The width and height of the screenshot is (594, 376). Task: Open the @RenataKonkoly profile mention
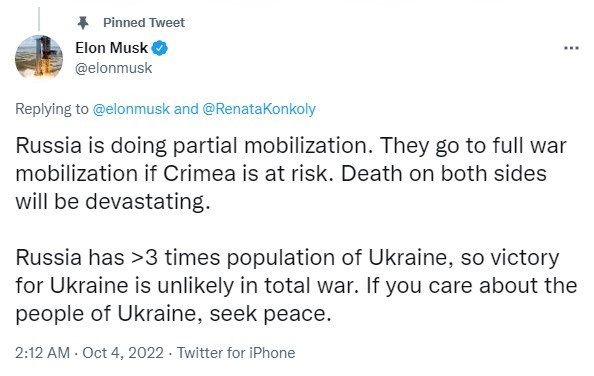(x=259, y=109)
